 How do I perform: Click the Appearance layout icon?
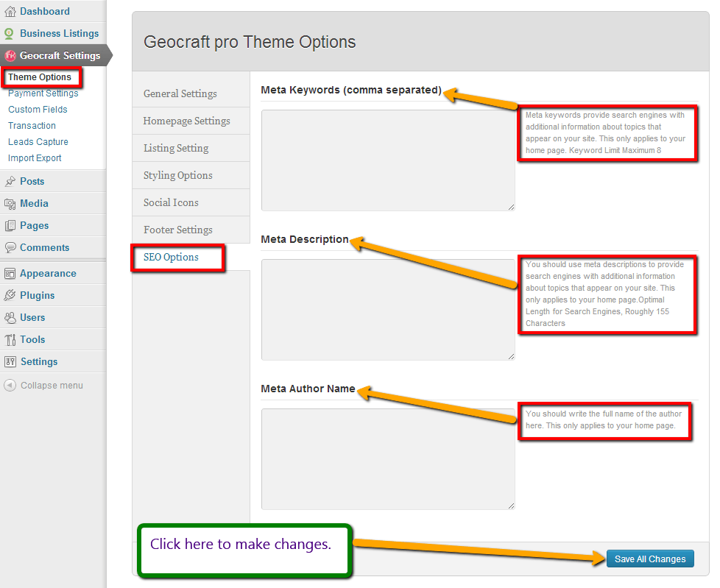pos(10,274)
